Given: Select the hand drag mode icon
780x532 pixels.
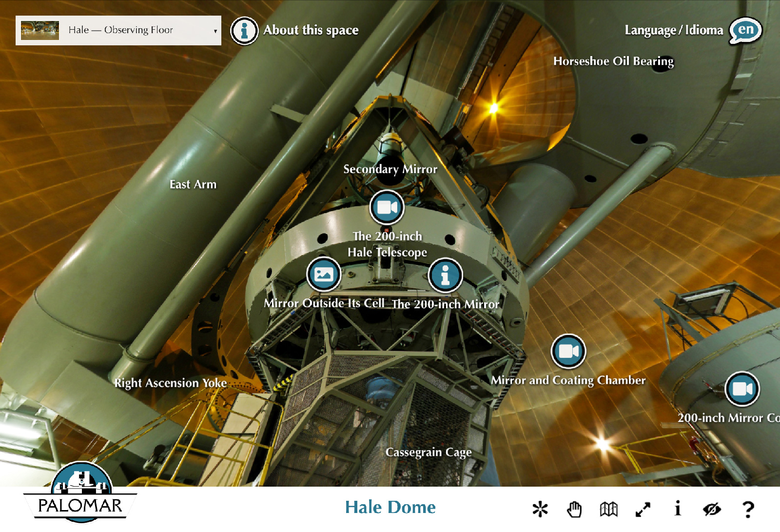Looking at the screenshot, I should (x=574, y=509).
